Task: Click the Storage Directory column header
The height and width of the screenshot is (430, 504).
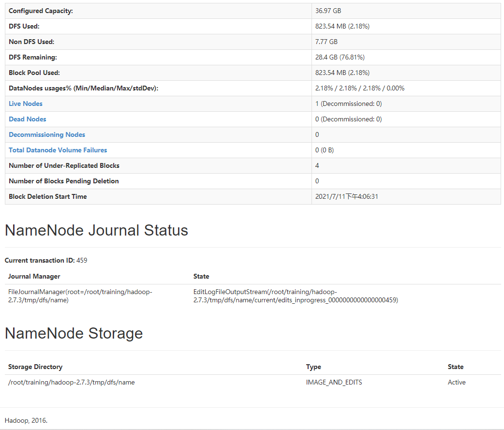Action: click(35, 367)
